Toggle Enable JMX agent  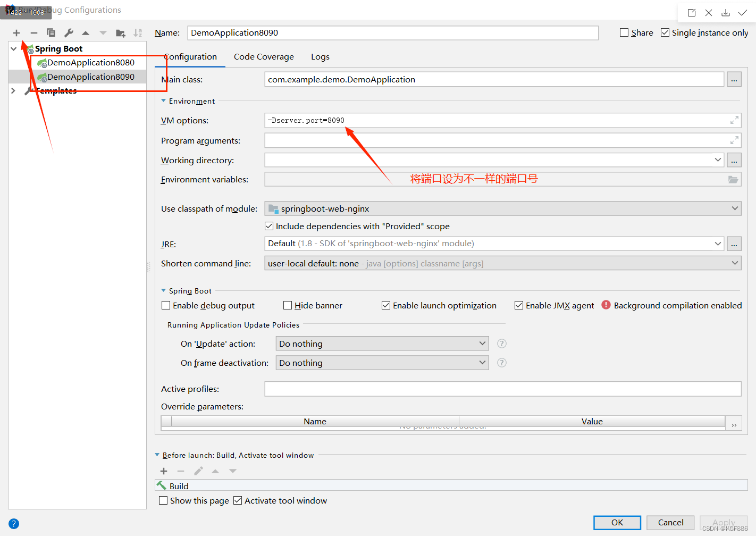519,305
